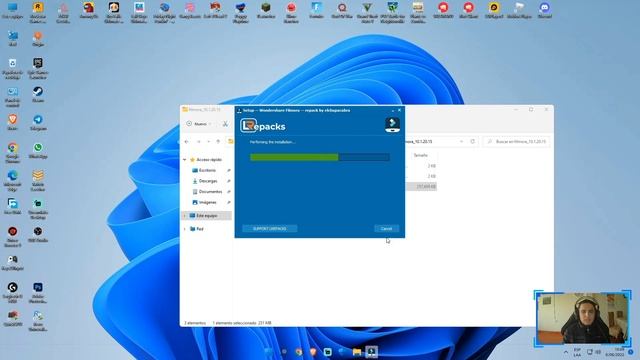640x360 pixels.
Task: Open recent locations dropdown in Explorer
Action: [209, 142]
